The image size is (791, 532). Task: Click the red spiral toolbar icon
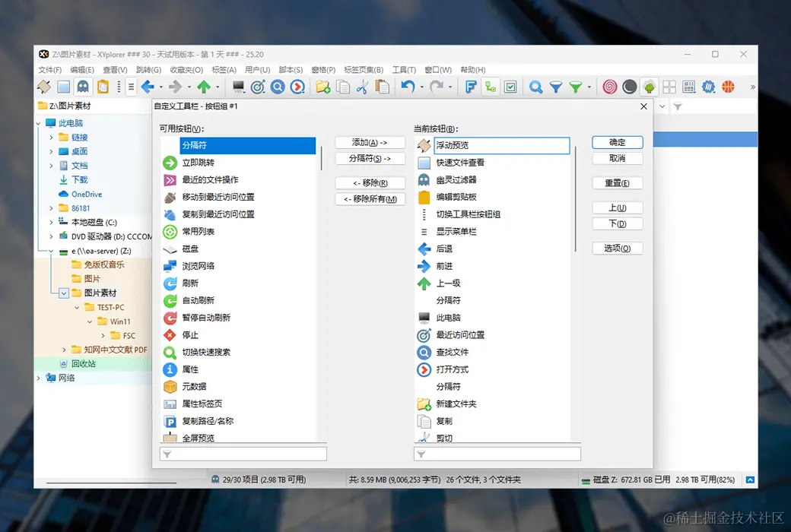pos(609,87)
